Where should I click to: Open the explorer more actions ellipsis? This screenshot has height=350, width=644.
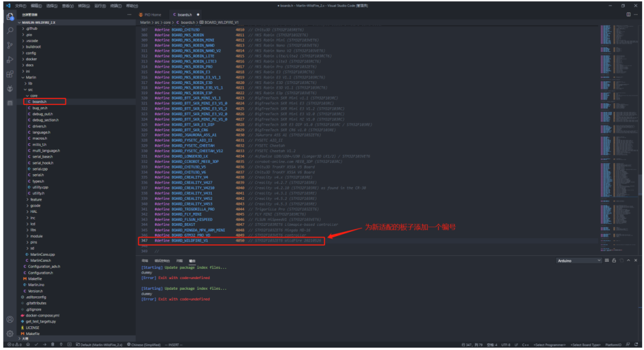(x=129, y=14)
